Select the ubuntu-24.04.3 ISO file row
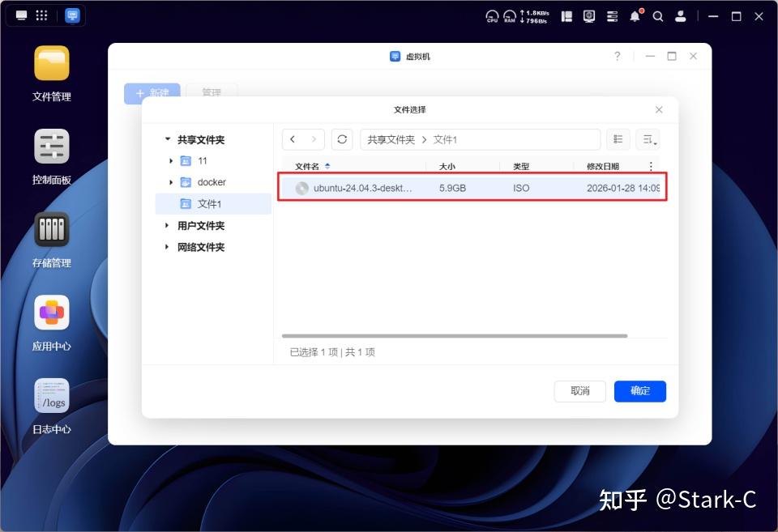This screenshot has height=532, width=778. coord(472,187)
